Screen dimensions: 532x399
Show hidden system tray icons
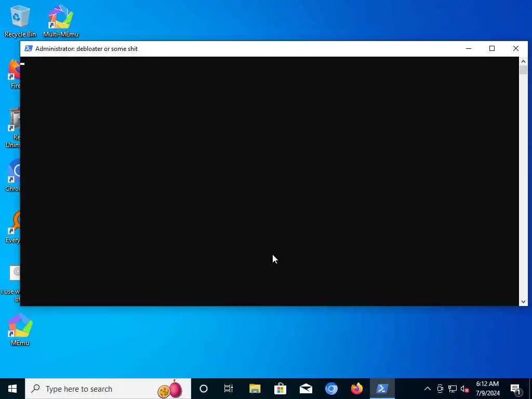click(428, 389)
